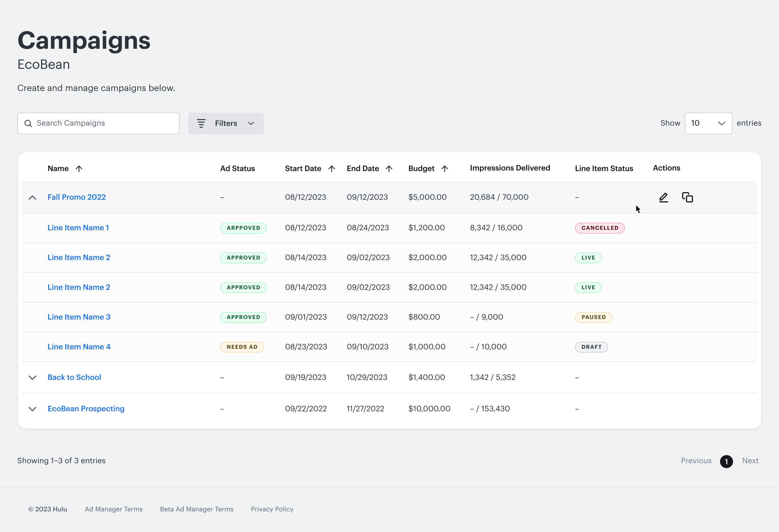The height and width of the screenshot is (532, 779).
Task: Expand the EcoBean Prospecting campaign
Action: click(32, 409)
